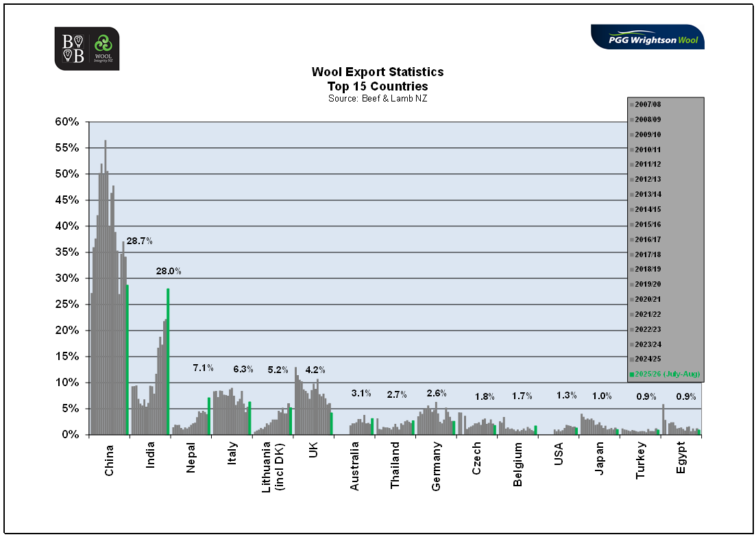Viewport: 756px width, 537px height.
Task: Click the India 28.0% data label
Action: point(169,272)
